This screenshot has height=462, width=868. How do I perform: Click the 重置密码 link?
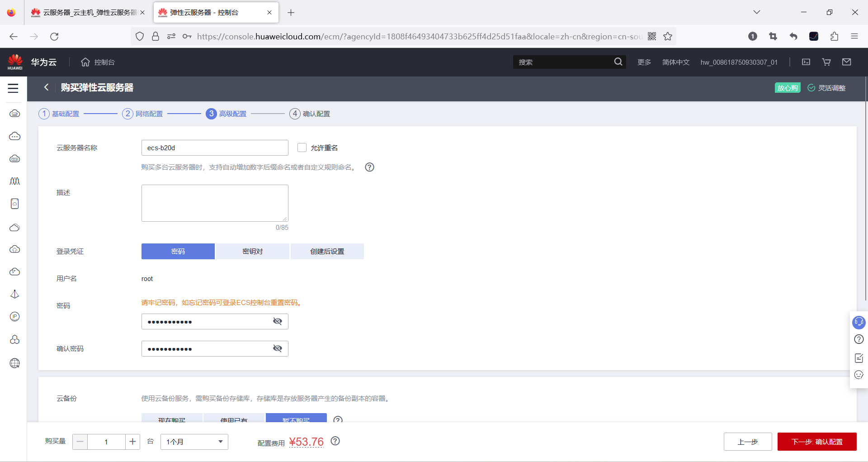coord(284,302)
